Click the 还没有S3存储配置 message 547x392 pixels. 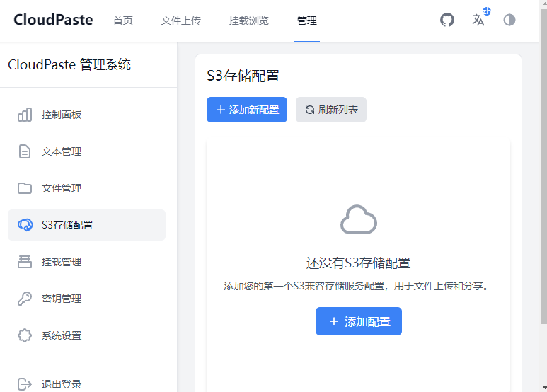[358, 263]
